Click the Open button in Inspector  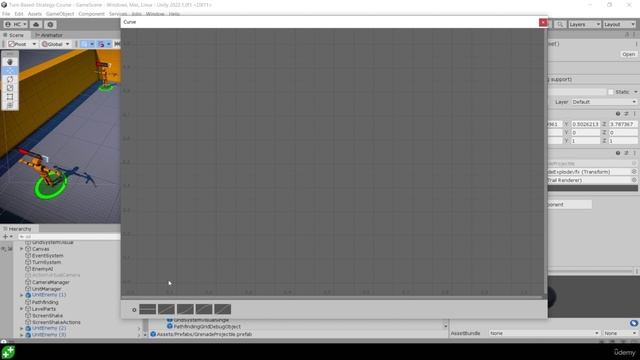[629, 54]
